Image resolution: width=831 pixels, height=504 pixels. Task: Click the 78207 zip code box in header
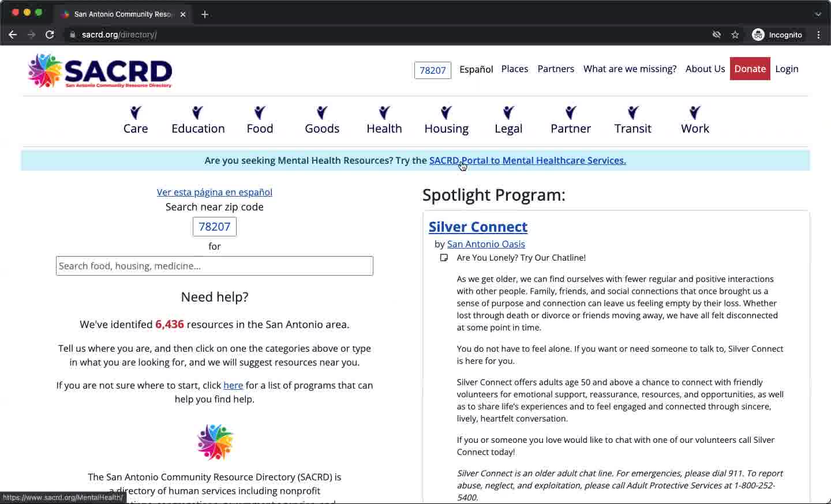tap(433, 70)
